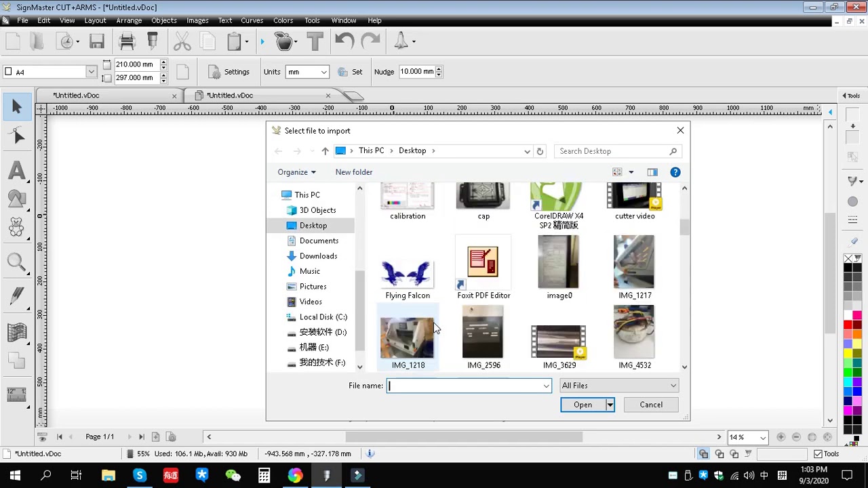Open the teddy bear clipart tool
This screenshot has height=488, width=868.
(x=17, y=228)
